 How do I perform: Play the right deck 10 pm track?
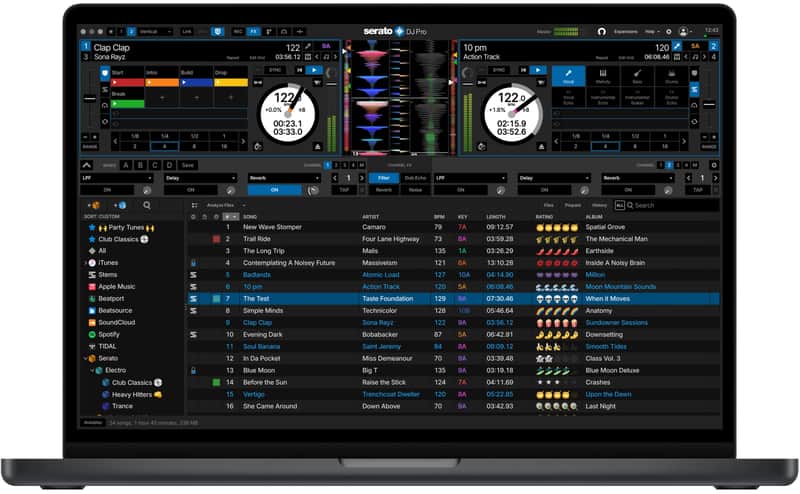pyautogui.click(x=538, y=70)
